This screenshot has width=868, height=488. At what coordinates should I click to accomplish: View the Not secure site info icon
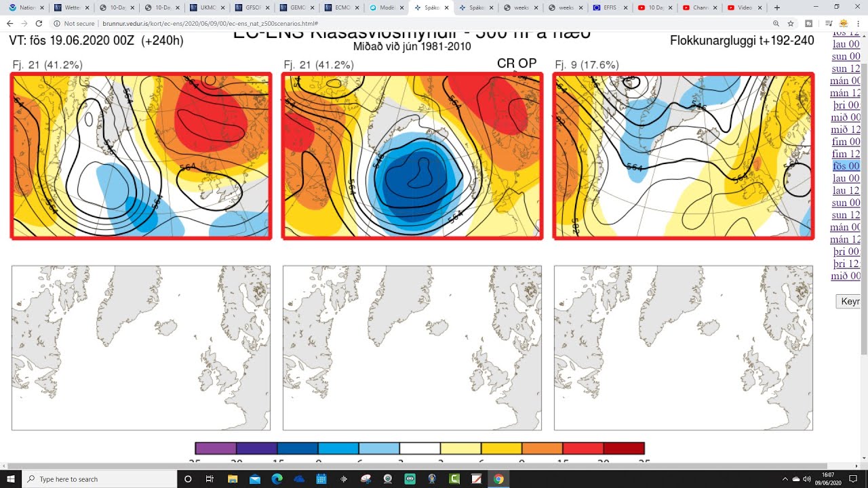click(57, 23)
